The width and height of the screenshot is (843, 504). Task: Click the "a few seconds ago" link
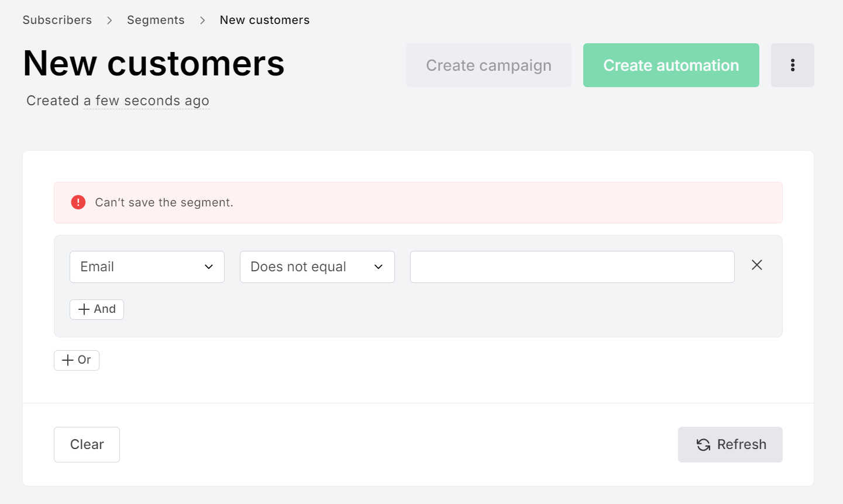(146, 100)
